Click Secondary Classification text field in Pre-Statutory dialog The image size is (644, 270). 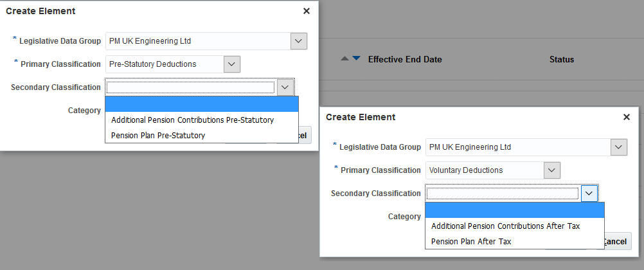click(191, 87)
